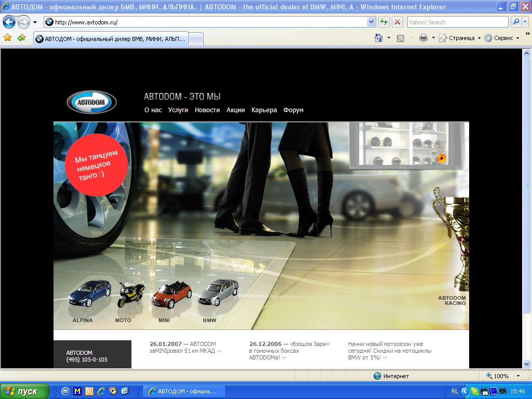Click the 100% zoom level button
The image size is (532, 399).
498,376
